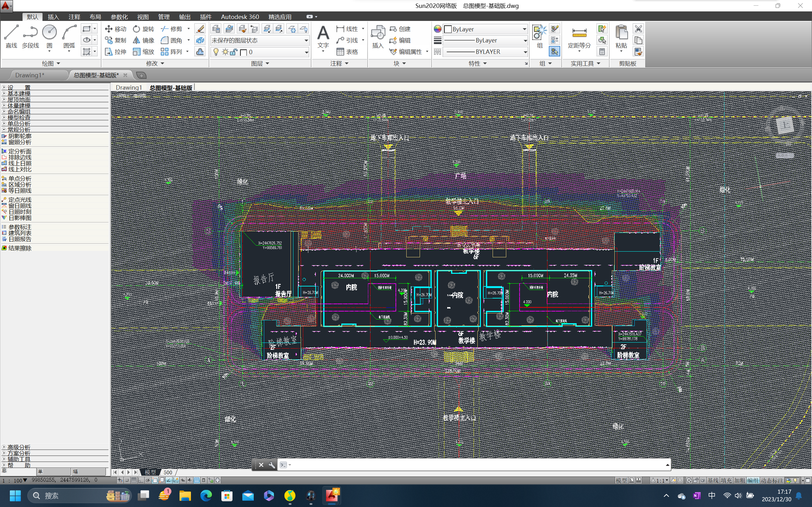Screen dimensions: 812x507
Task: Open the 视图 ribbon tab
Action: point(143,17)
